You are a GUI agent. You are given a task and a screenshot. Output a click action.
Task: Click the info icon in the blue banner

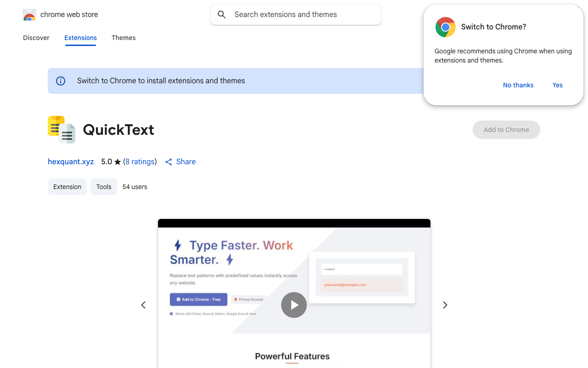click(x=61, y=81)
